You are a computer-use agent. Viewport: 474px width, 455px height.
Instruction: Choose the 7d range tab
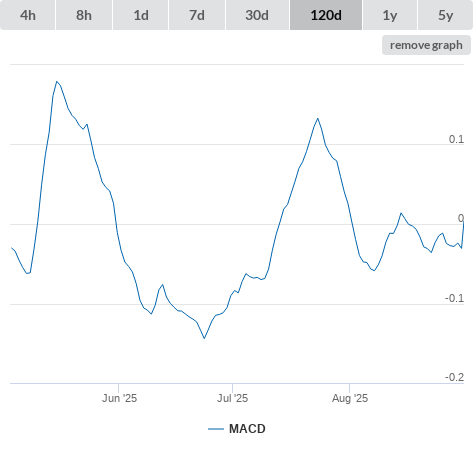(197, 15)
